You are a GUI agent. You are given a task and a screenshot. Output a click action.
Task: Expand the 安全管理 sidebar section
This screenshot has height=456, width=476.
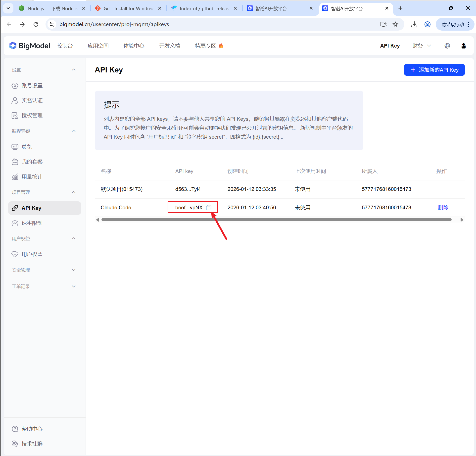[x=74, y=270]
